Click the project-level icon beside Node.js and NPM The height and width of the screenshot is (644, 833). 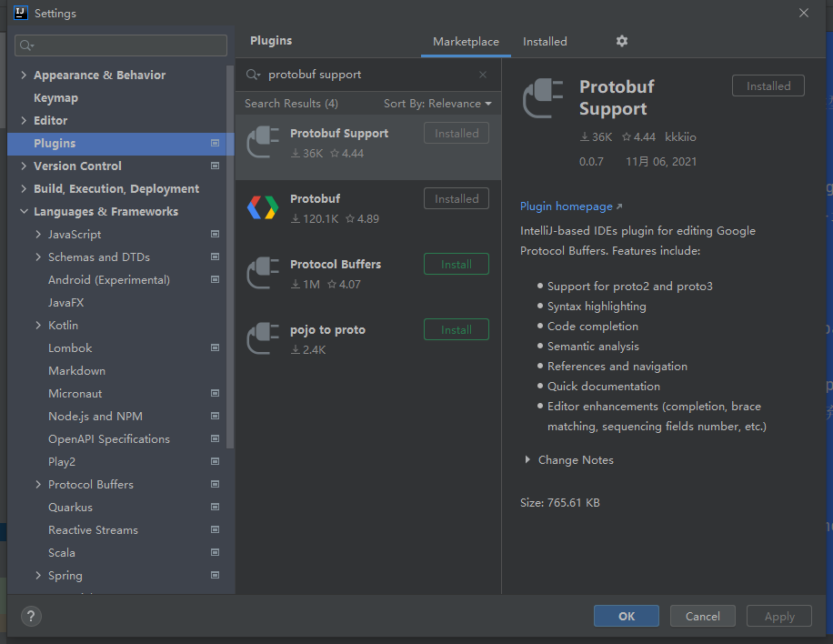pyautogui.click(x=216, y=416)
